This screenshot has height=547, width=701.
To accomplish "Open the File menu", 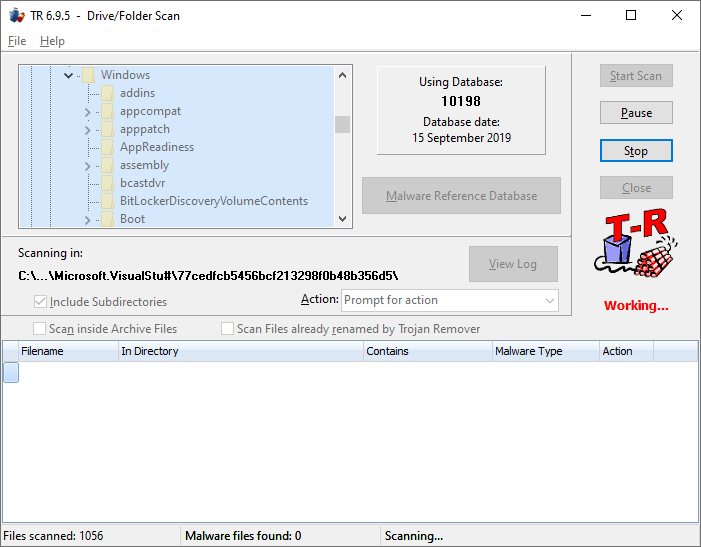I will point(17,41).
